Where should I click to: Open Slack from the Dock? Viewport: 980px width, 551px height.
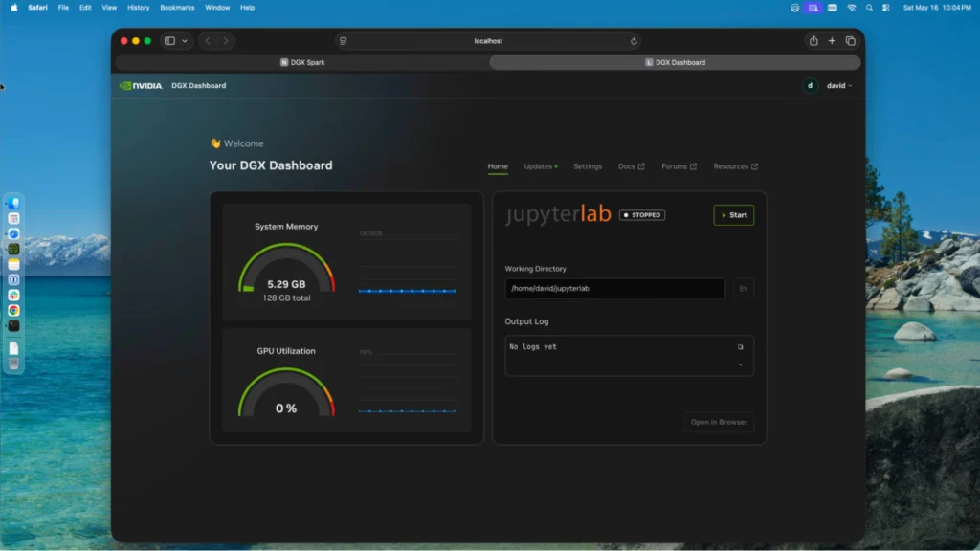(x=13, y=295)
